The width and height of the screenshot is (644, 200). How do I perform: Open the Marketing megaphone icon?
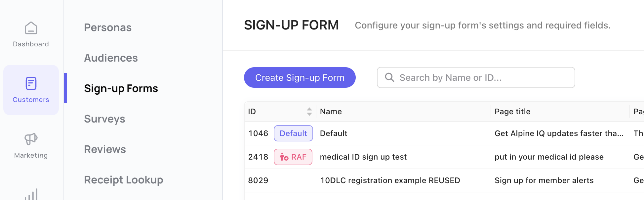tap(31, 139)
